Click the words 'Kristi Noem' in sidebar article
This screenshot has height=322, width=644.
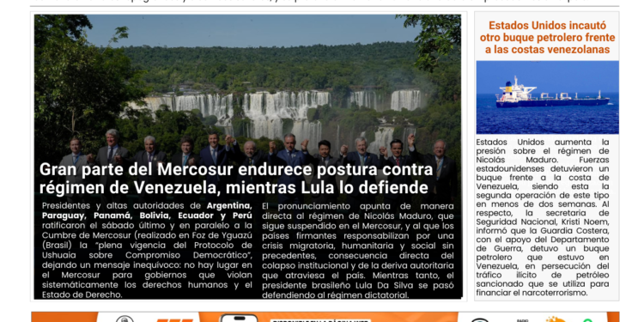pos(586,222)
